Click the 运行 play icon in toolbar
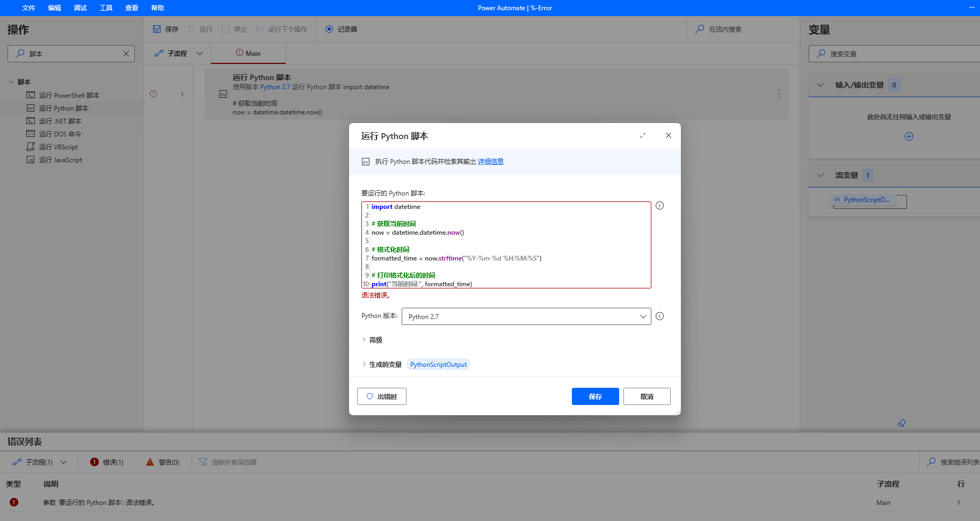This screenshot has height=521, width=980. coord(191,29)
